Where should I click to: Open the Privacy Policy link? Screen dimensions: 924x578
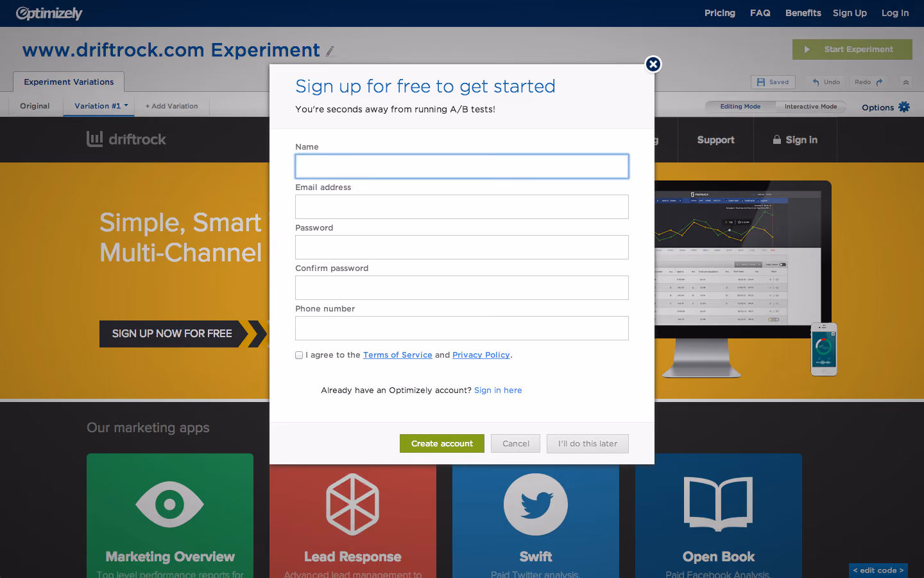click(481, 355)
